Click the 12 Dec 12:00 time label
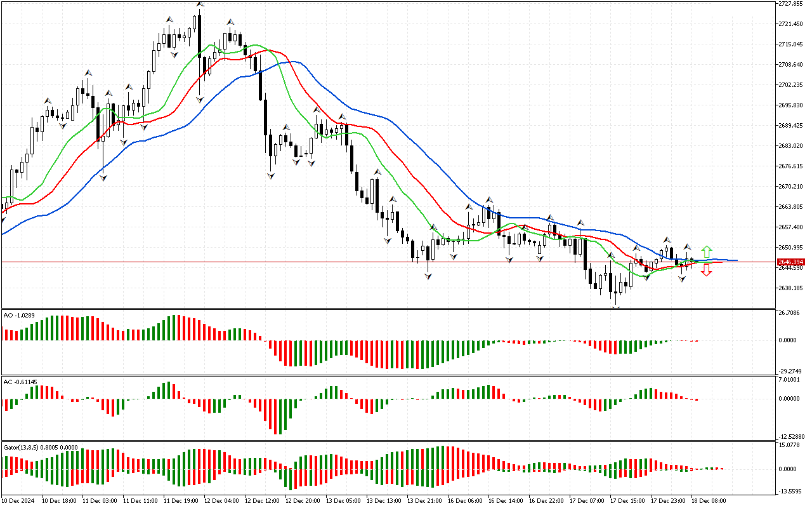 (263, 501)
